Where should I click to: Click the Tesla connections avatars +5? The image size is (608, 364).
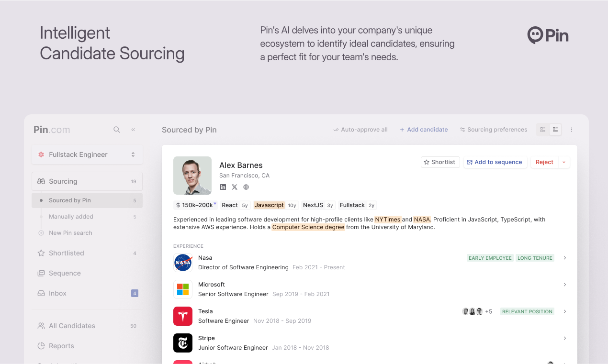pos(477,311)
